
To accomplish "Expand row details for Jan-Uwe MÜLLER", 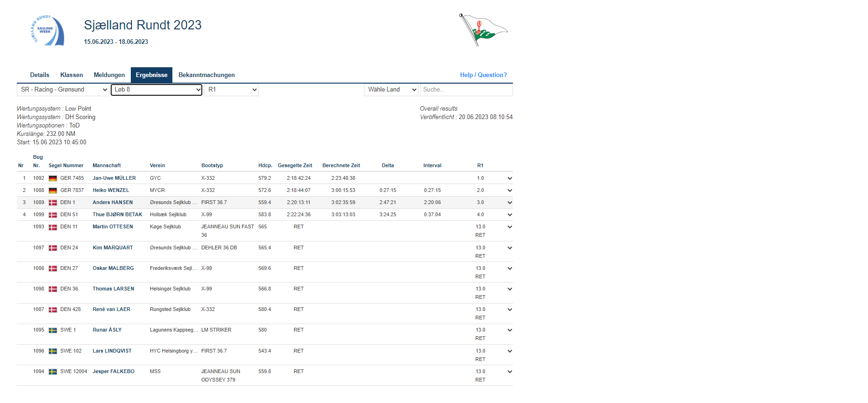I will 509,178.
